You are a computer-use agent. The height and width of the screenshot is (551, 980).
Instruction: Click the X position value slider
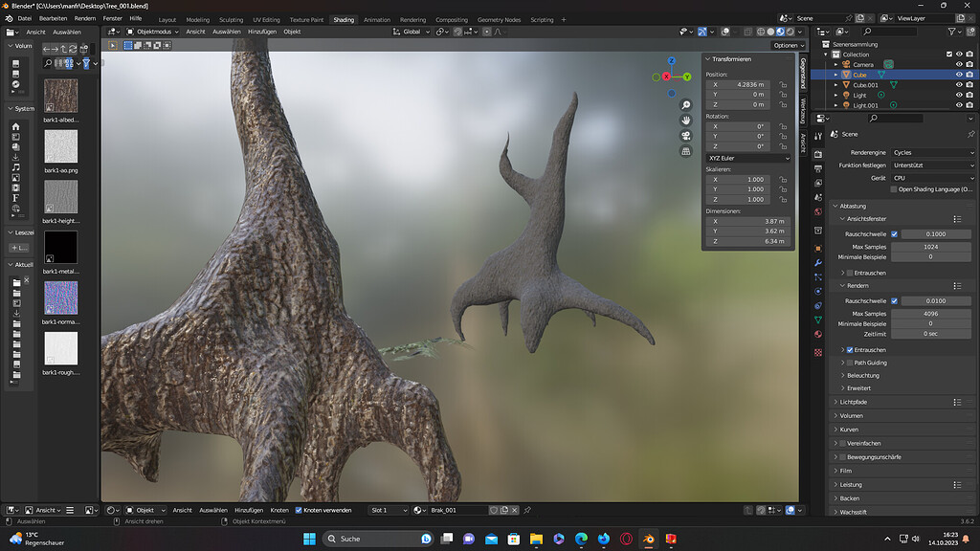(x=737, y=85)
